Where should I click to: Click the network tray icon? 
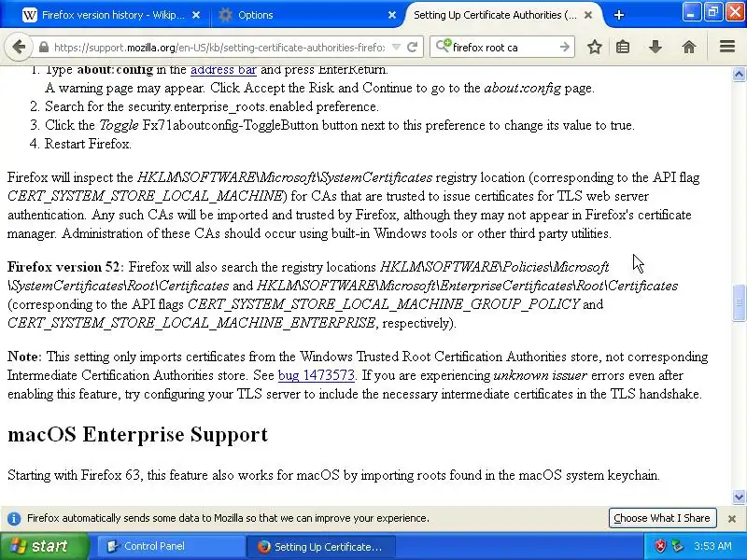(x=677, y=546)
